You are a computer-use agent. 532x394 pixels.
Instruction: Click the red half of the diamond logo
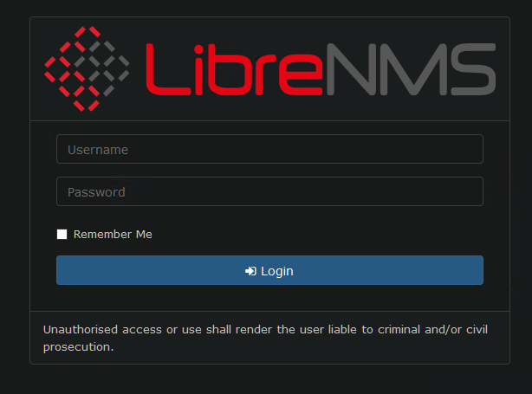click(x=72, y=68)
